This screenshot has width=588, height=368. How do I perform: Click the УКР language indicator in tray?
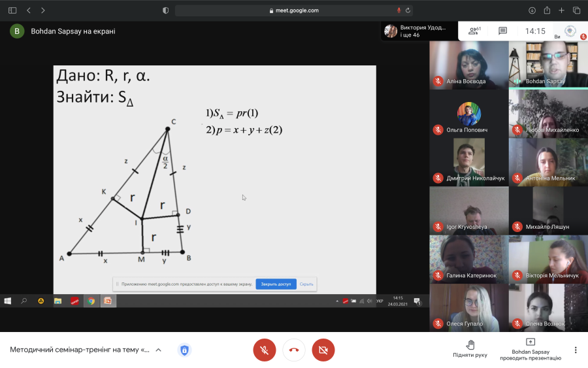click(380, 301)
